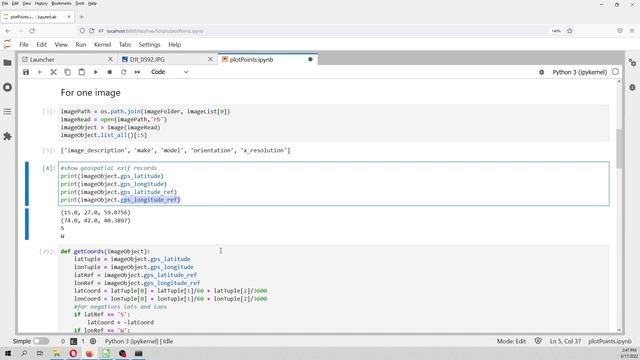Switch kernel via Python 3 (ipykernel) label
640x360 pixels.
(580, 72)
